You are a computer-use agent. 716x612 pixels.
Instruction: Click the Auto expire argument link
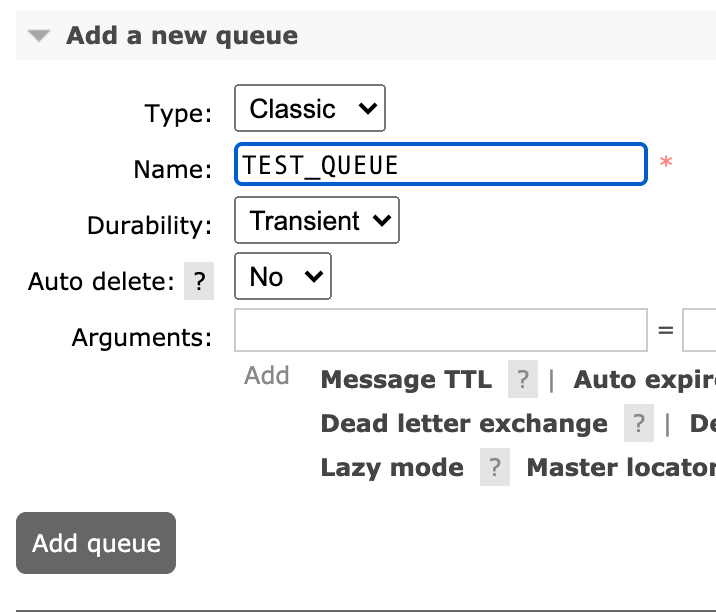coord(644,380)
